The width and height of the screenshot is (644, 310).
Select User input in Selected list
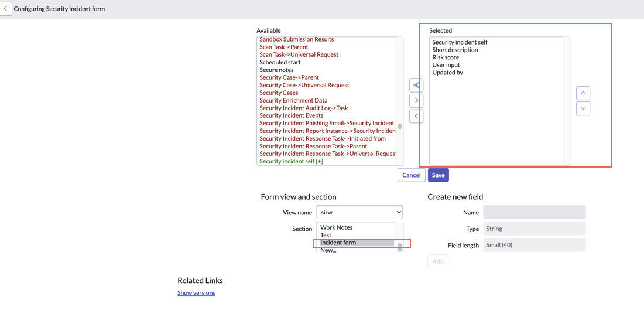(x=446, y=65)
